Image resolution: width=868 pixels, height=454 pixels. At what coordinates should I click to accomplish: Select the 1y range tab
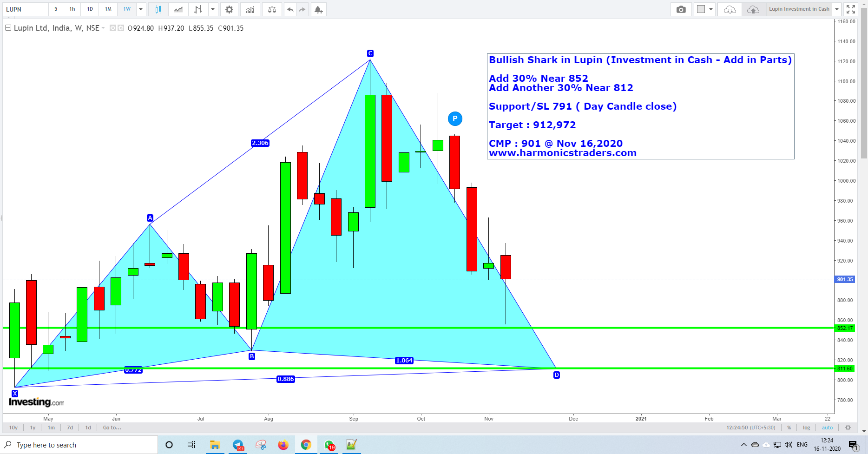[x=32, y=428]
